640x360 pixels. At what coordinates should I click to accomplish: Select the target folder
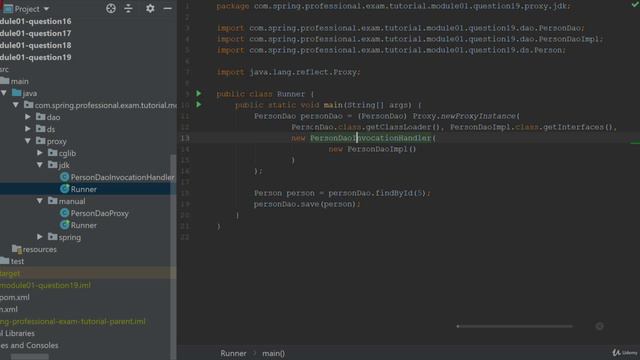pyautogui.click(x=10, y=273)
